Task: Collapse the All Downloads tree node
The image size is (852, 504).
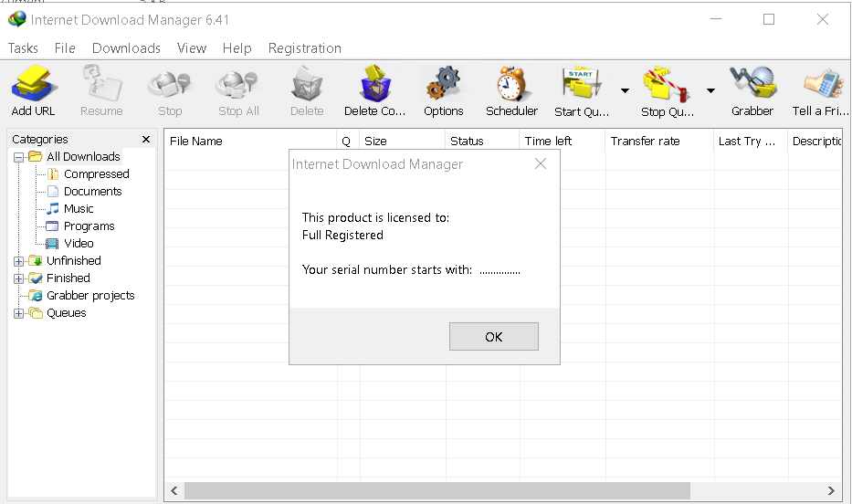Action: pos(18,157)
